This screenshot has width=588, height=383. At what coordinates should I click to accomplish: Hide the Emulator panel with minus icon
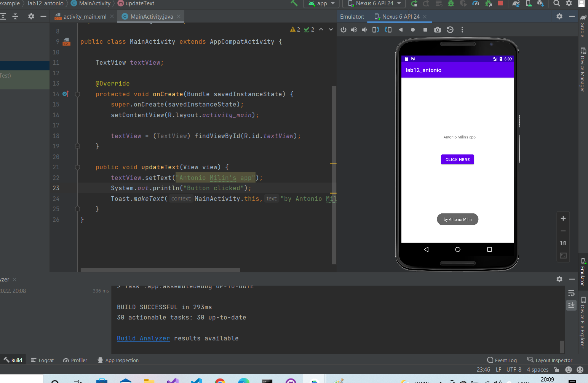coord(572,16)
